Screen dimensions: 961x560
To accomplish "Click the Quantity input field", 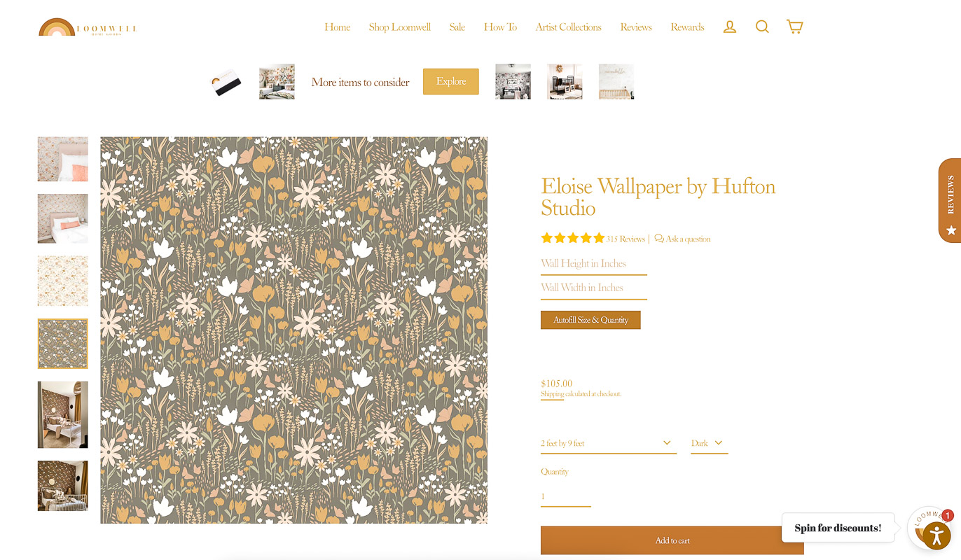I will coord(566,496).
